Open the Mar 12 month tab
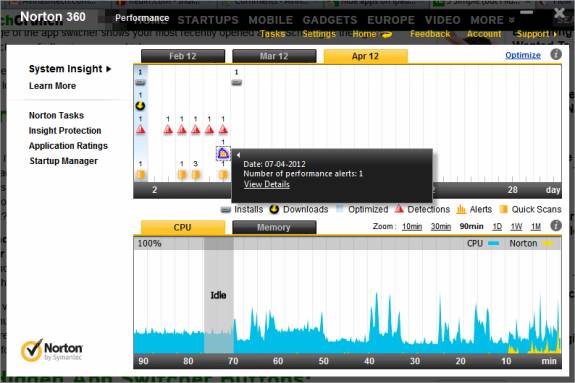The width and height of the screenshot is (575, 383). (274, 56)
